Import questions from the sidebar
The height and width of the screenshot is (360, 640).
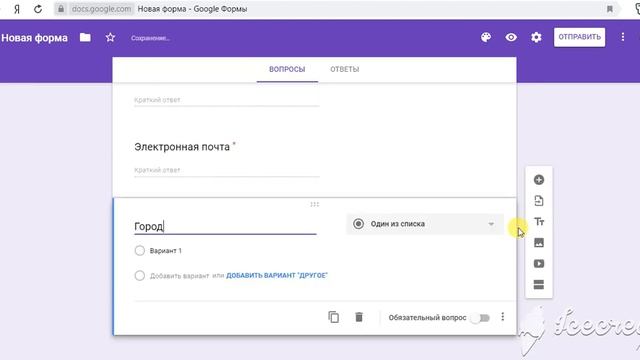(x=539, y=201)
